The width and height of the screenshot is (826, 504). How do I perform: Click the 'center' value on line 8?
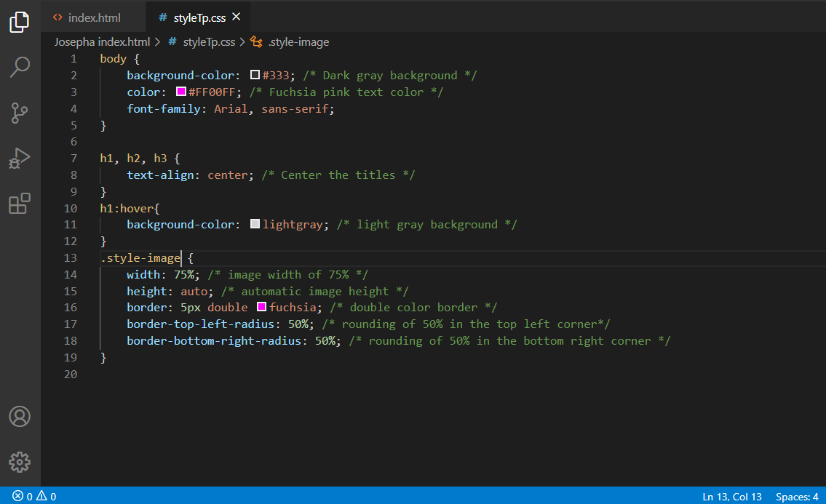228,175
